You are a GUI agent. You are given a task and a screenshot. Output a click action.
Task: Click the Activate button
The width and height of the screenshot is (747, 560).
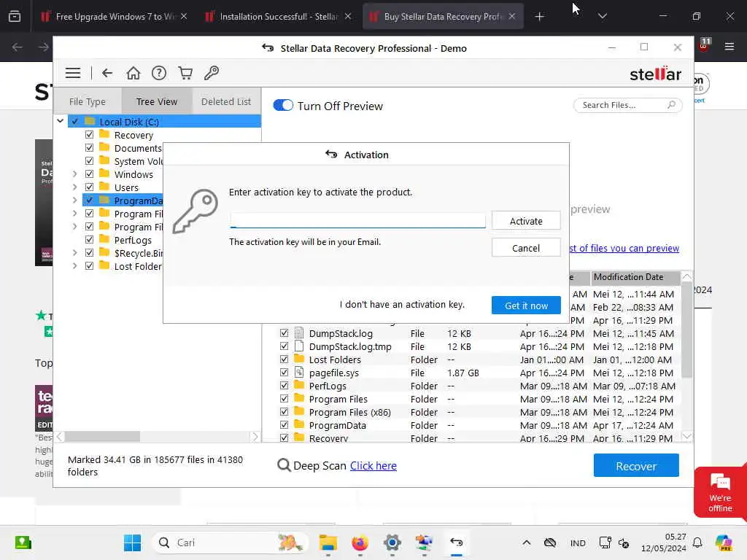coord(526,221)
